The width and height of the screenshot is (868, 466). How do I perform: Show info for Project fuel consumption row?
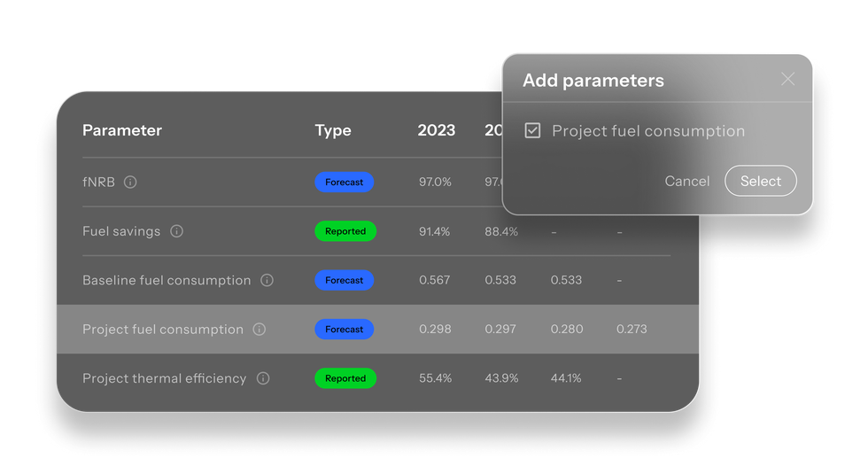click(x=259, y=330)
